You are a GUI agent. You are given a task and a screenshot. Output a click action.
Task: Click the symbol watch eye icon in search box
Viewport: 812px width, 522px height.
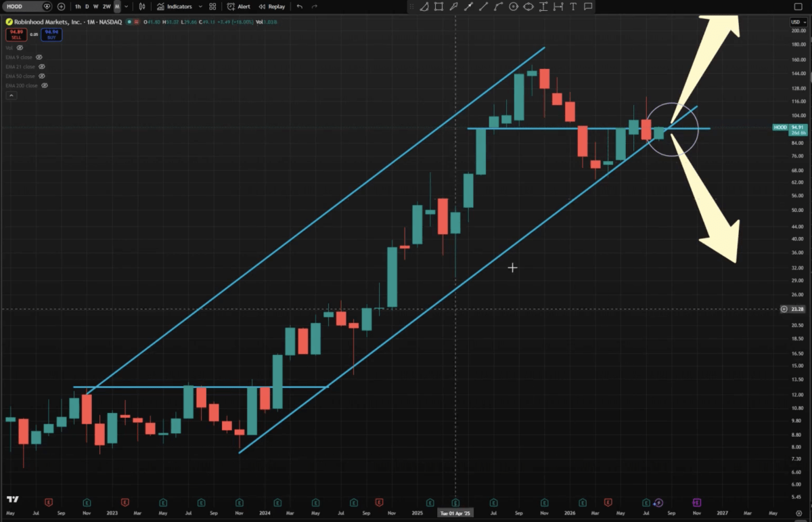47,6
